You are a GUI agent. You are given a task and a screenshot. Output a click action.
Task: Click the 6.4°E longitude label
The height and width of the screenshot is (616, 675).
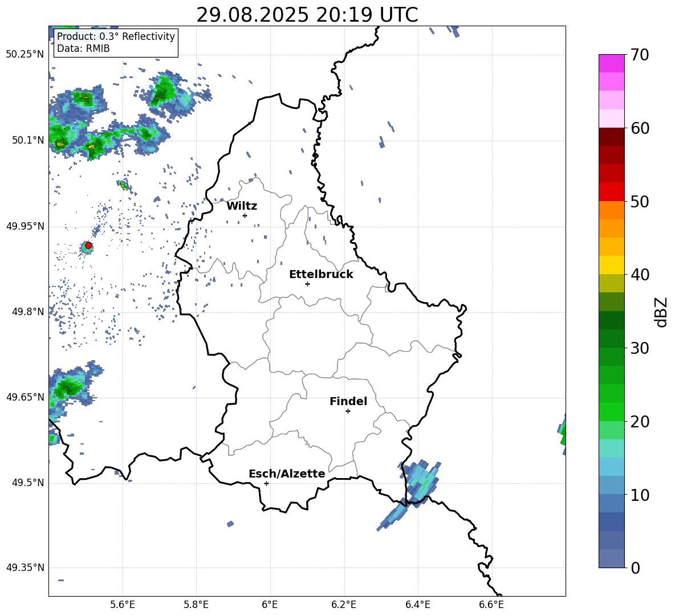417,605
